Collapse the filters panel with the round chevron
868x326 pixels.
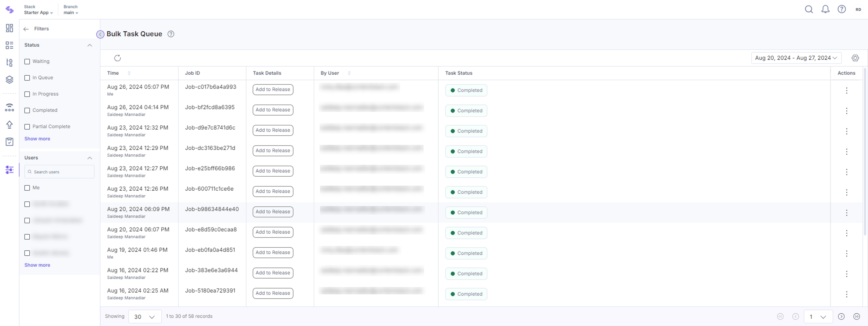tap(100, 34)
